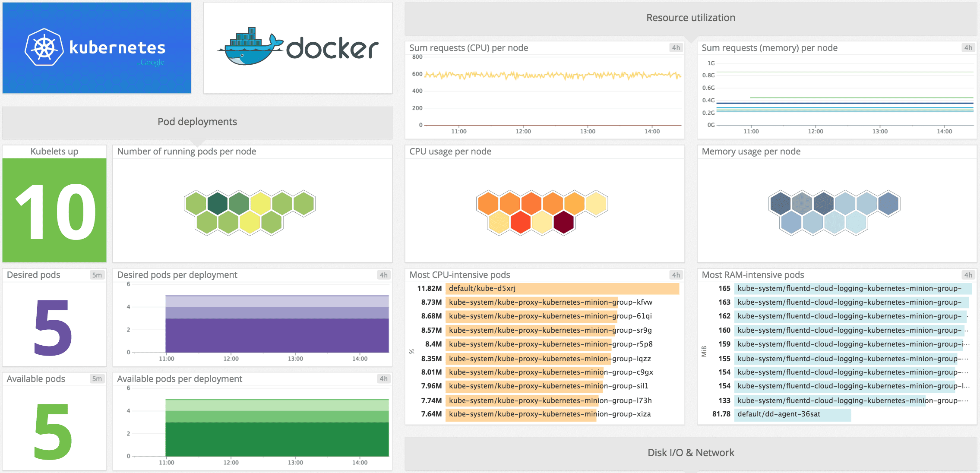The width and height of the screenshot is (980, 473).
Task: Select the Disk I/O & Network section header
Action: [x=691, y=453]
